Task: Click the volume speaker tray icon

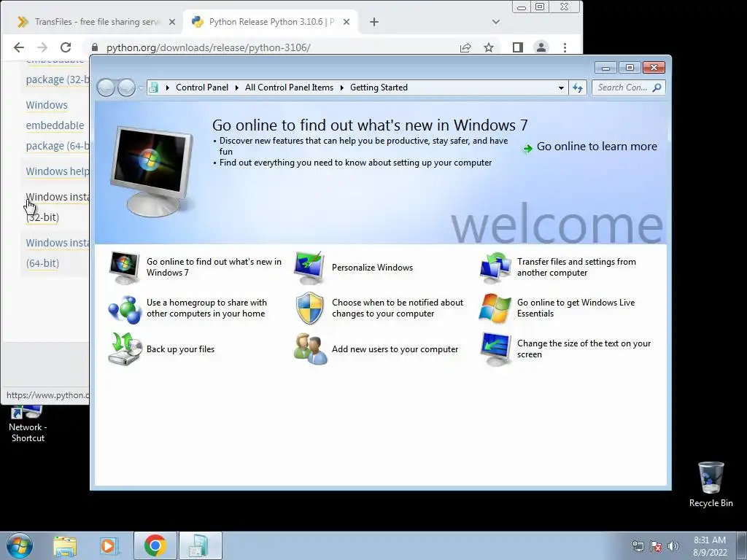Action: [673, 546]
